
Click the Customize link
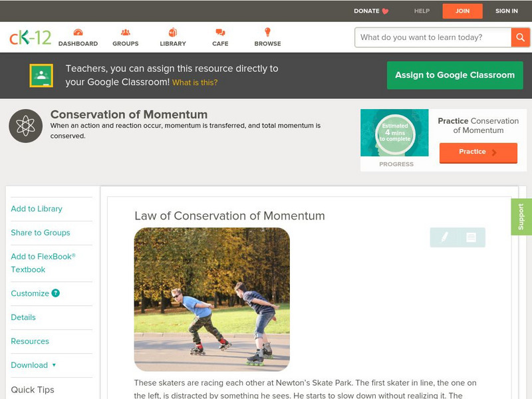click(x=30, y=293)
